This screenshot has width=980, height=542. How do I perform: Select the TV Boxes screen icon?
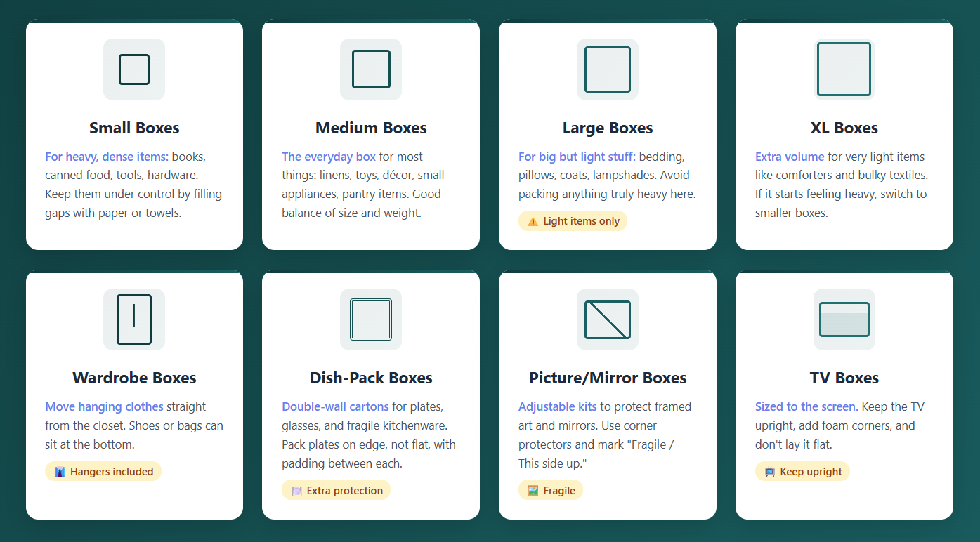[x=844, y=319]
